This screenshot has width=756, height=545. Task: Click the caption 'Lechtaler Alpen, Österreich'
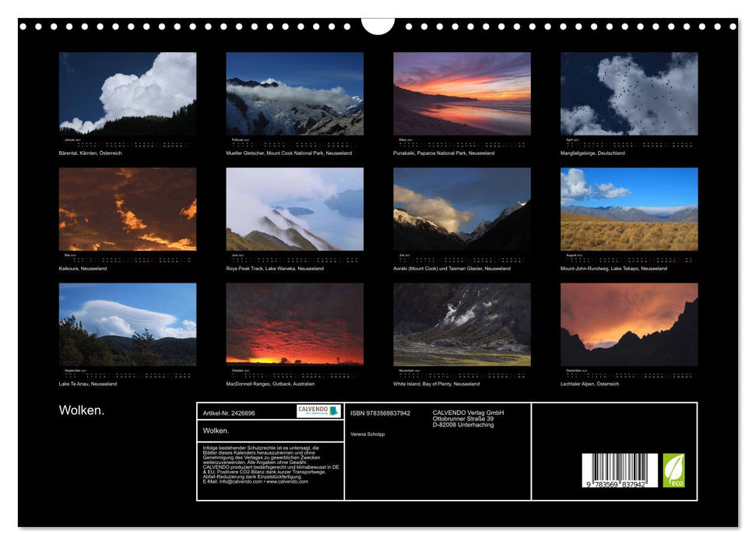point(589,384)
